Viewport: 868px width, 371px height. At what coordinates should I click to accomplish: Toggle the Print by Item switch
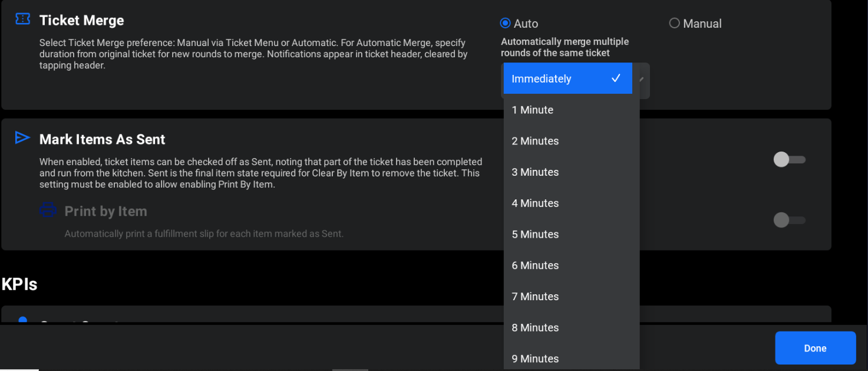coord(788,220)
